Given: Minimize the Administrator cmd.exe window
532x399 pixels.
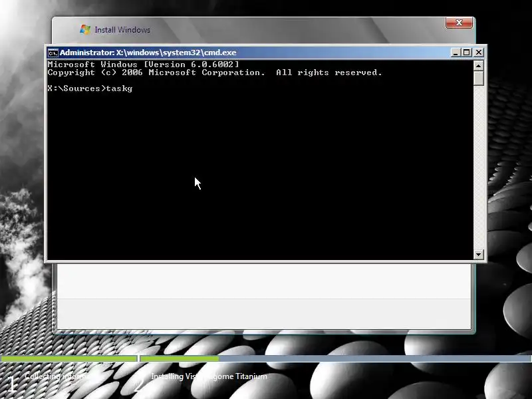Looking at the screenshot, I should [456, 53].
